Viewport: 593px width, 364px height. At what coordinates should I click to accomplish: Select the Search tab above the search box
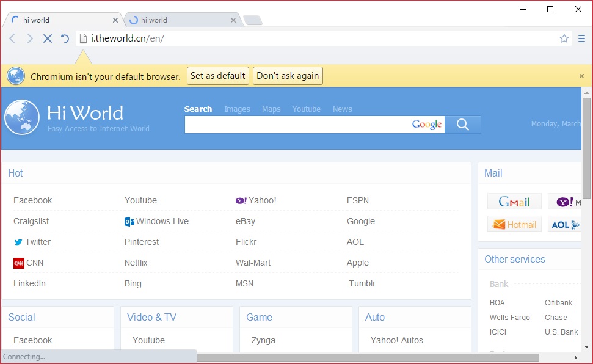(198, 109)
